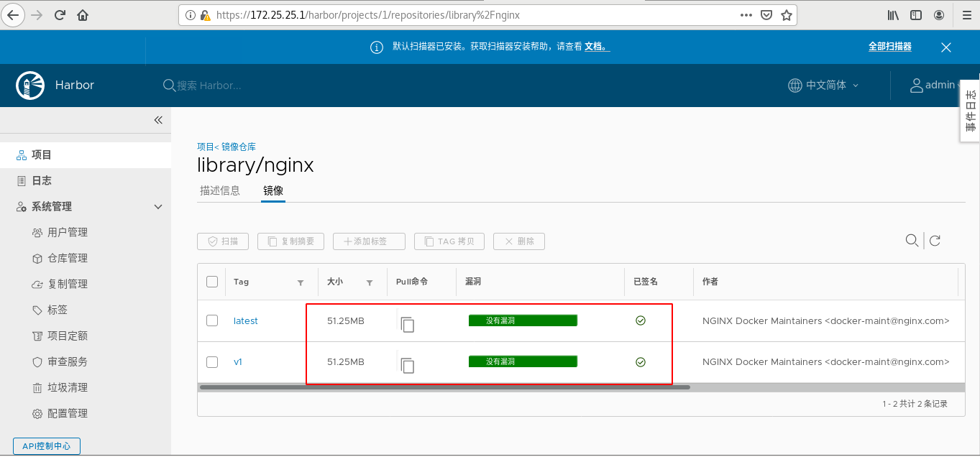Open 项目 in the sidebar
The height and width of the screenshot is (457, 980).
coord(86,154)
